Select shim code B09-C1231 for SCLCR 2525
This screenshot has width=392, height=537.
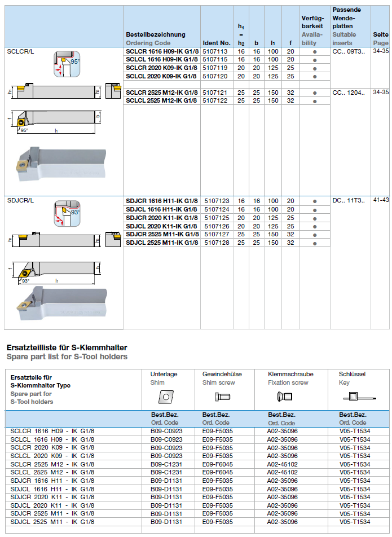[166, 464]
